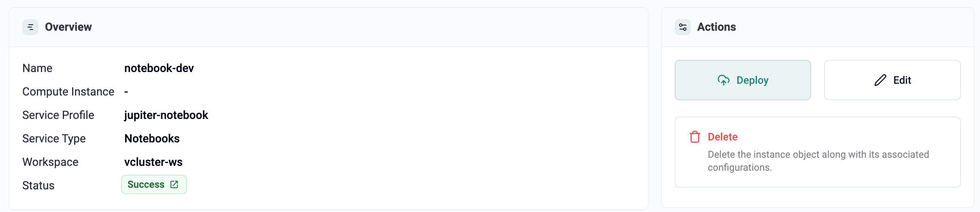Click the Status field label

(38, 185)
